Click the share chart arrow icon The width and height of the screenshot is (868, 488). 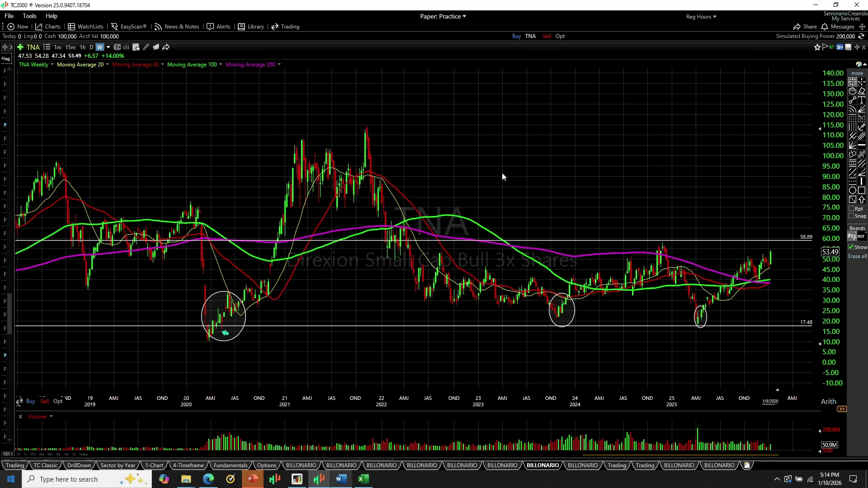(x=166, y=47)
